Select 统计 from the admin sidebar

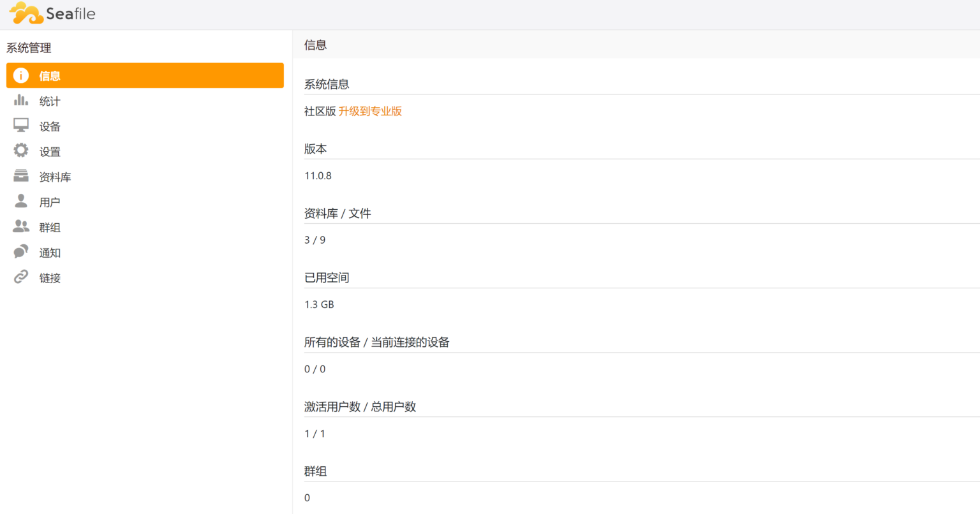[x=50, y=100]
